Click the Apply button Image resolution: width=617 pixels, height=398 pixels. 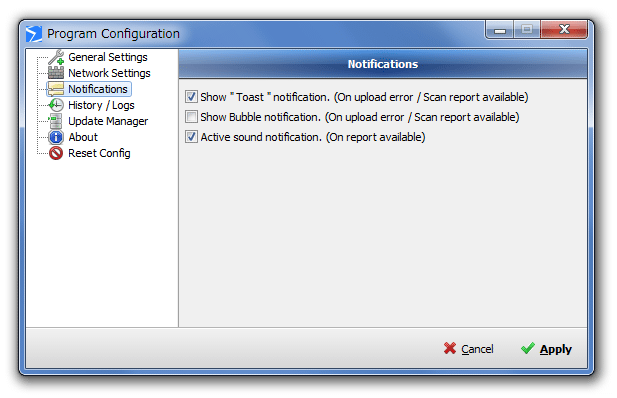click(x=546, y=349)
